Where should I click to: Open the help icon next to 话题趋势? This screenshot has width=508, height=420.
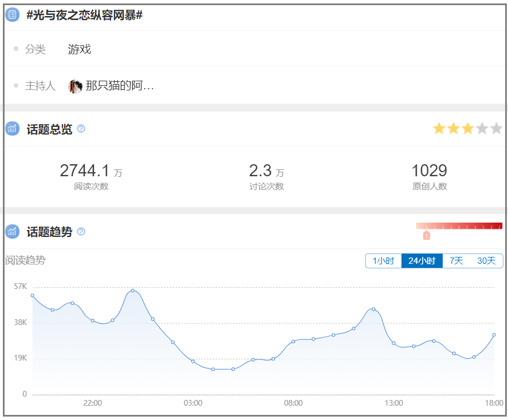[81, 232]
